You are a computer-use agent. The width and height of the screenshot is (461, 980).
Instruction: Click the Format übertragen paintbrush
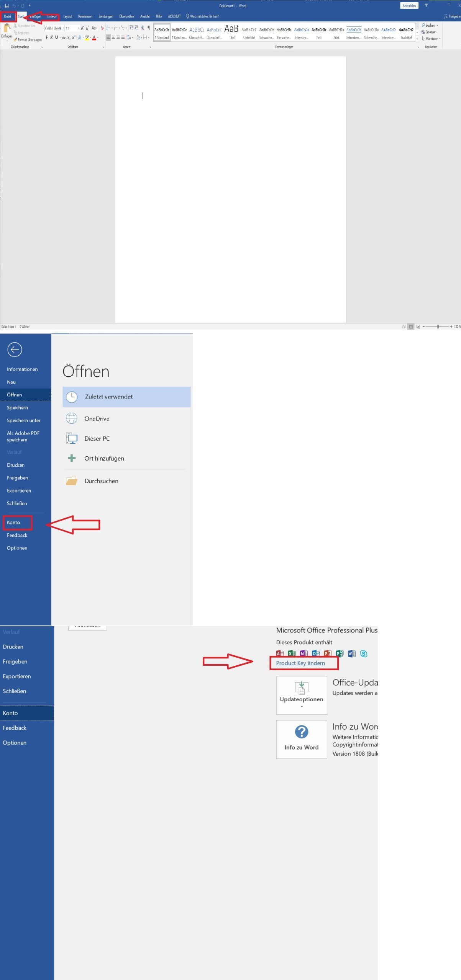tap(15, 40)
